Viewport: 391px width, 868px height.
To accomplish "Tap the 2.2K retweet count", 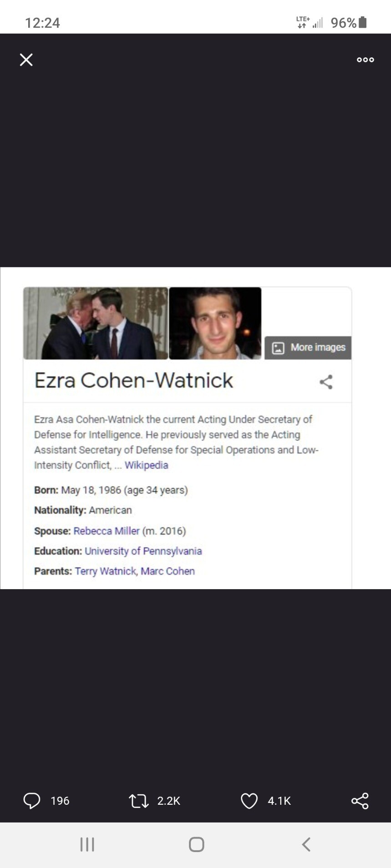I will [x=168, y=801].
